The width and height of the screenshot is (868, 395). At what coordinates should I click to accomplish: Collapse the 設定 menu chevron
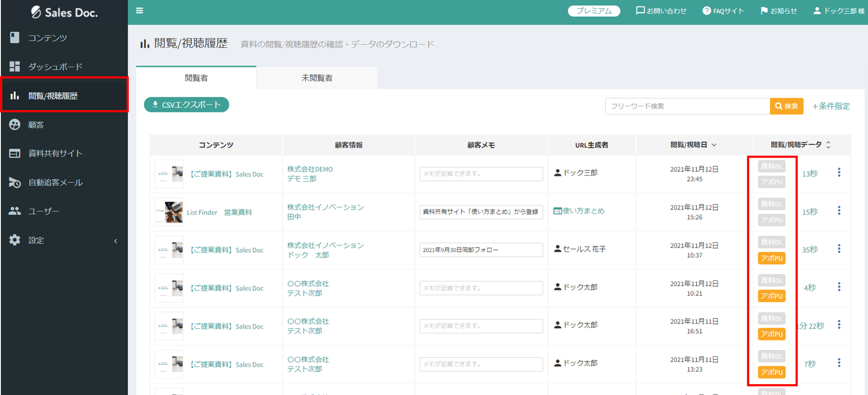point(116,240)
